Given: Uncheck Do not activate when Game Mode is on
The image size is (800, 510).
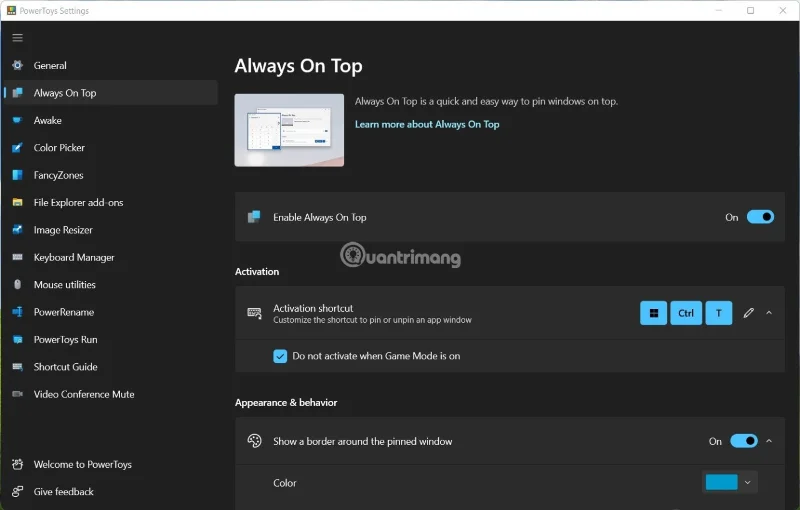Looking at the screenshot, I should pyautogui.click(x=280, y=356).
